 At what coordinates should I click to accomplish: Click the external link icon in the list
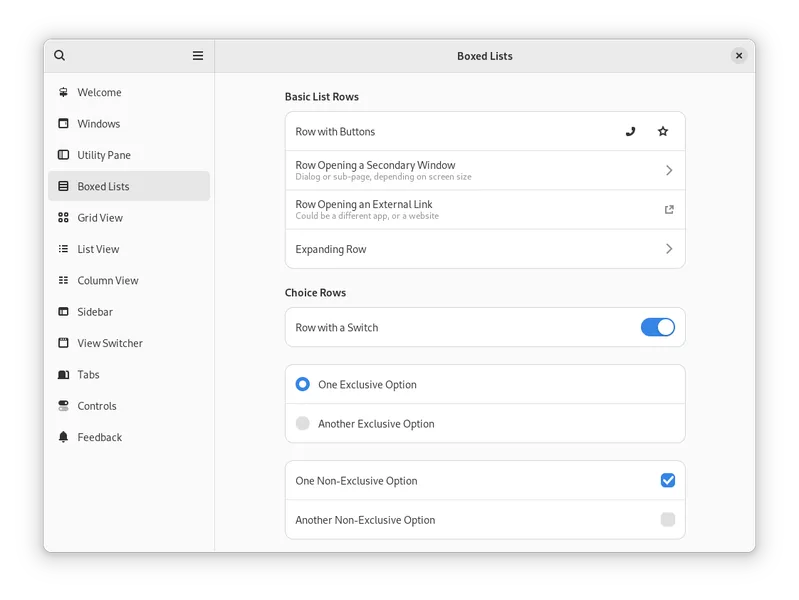(x=669, y=209)
